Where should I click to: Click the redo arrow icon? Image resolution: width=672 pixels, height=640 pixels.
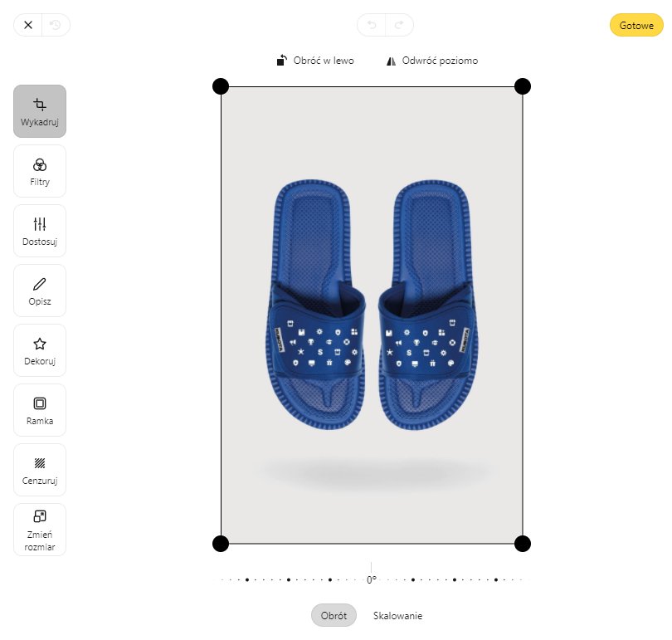pos(399,25)
